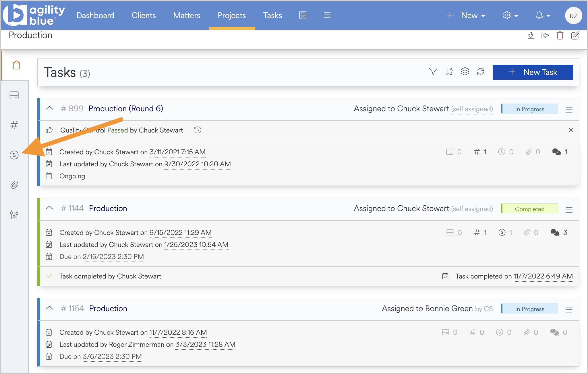Open attachments count on task 1164
Viewport: 588px width, 374px height.
click(531, 332)
